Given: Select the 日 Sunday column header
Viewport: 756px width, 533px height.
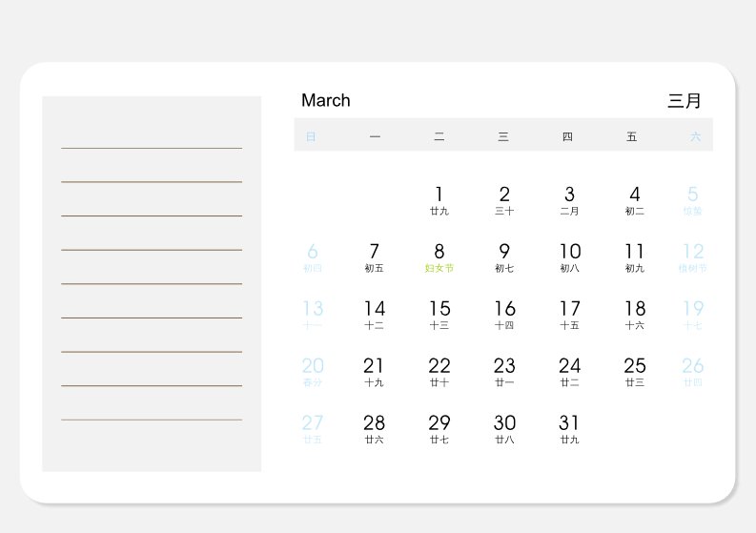Looking at the screenshot, I should tap(311, 136).
